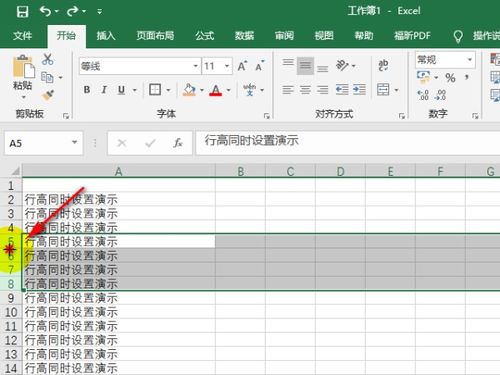Click the Bottom Align icon

click(x=322, y=68)
